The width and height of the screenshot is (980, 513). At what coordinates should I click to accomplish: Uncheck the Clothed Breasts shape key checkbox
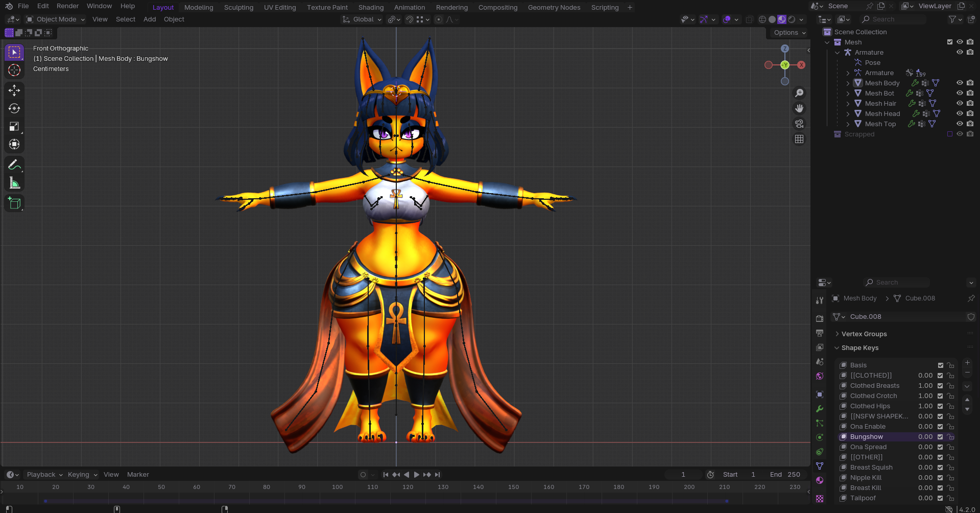click(940, 386)
